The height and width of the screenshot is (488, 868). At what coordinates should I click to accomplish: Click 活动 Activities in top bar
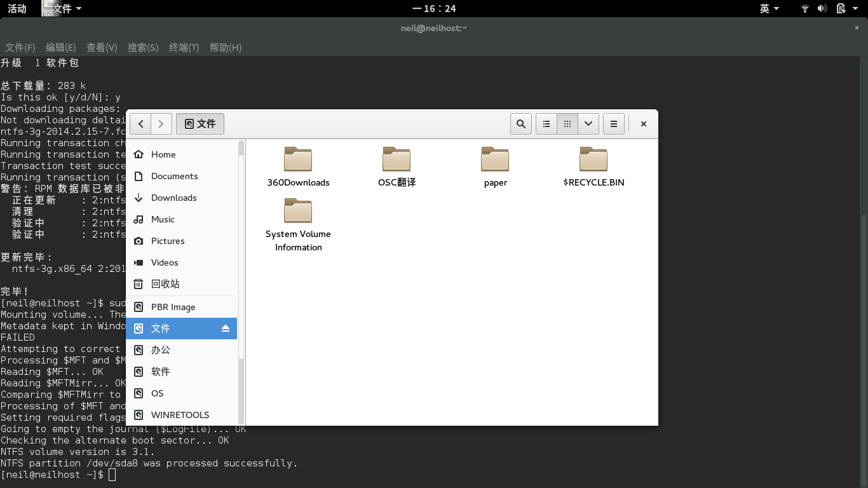coord(17,8)
